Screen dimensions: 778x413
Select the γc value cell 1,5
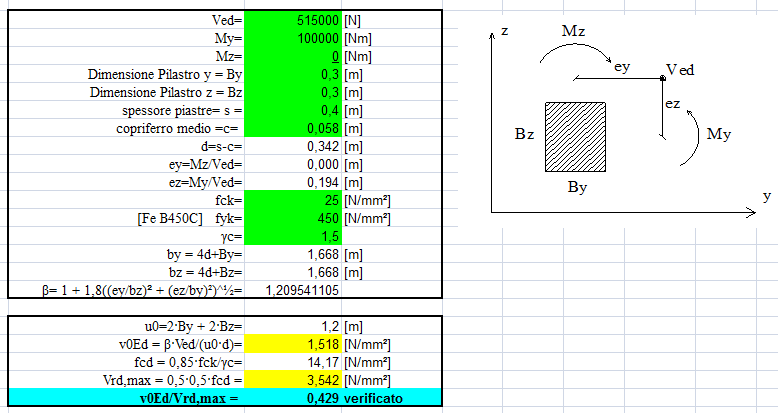tap(293, 236)
